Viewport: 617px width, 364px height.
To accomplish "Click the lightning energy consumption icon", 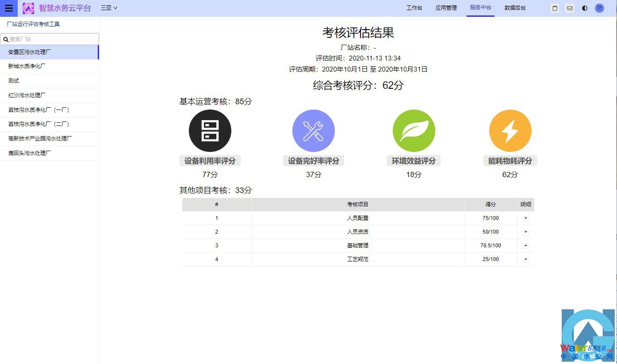I will 510,131.
